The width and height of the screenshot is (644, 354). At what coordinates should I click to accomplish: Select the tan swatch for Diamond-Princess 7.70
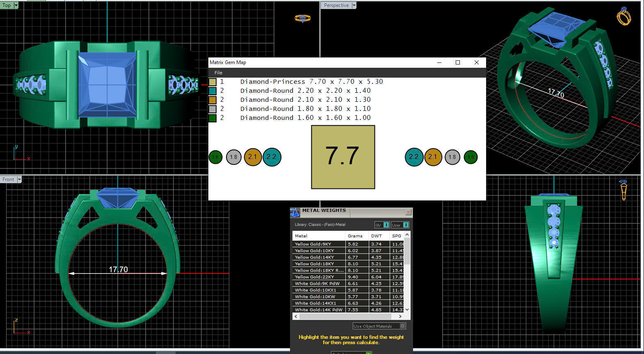pos(212,82)
